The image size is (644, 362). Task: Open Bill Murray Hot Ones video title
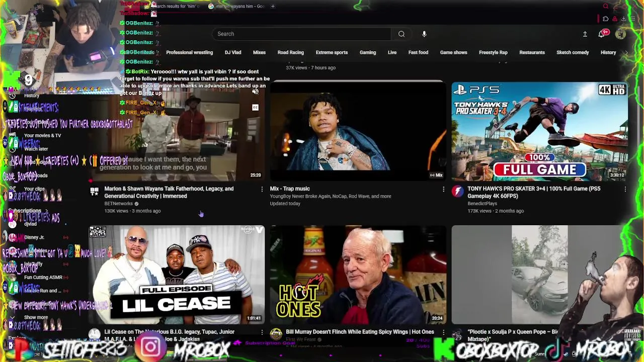(x=360, y=332)
